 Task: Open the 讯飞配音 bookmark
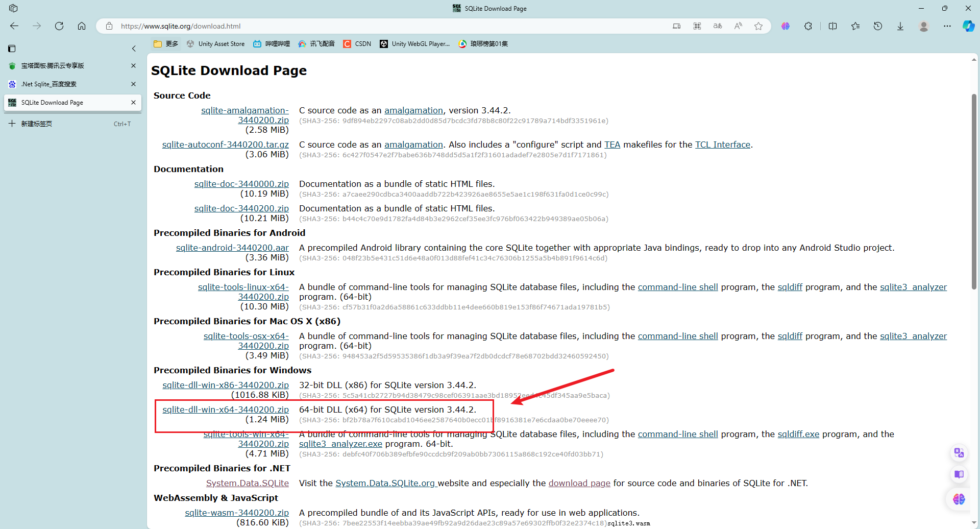pos(316,44)
